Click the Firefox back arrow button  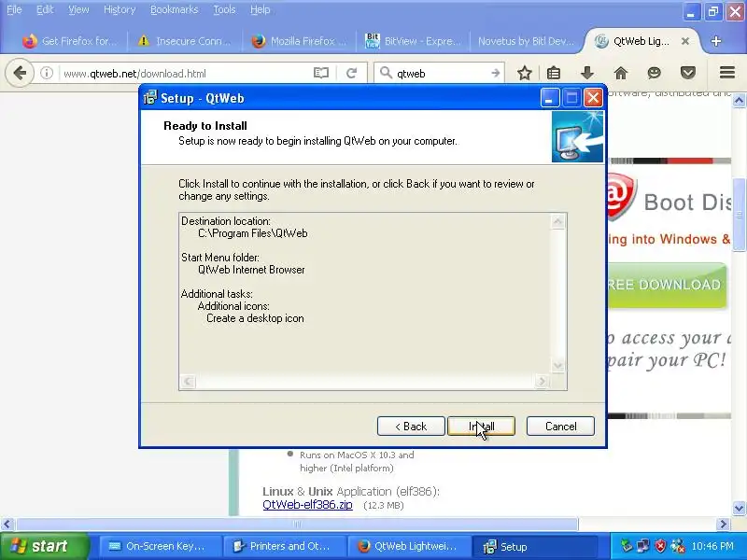pyautogui.click(x=20, y=73)
